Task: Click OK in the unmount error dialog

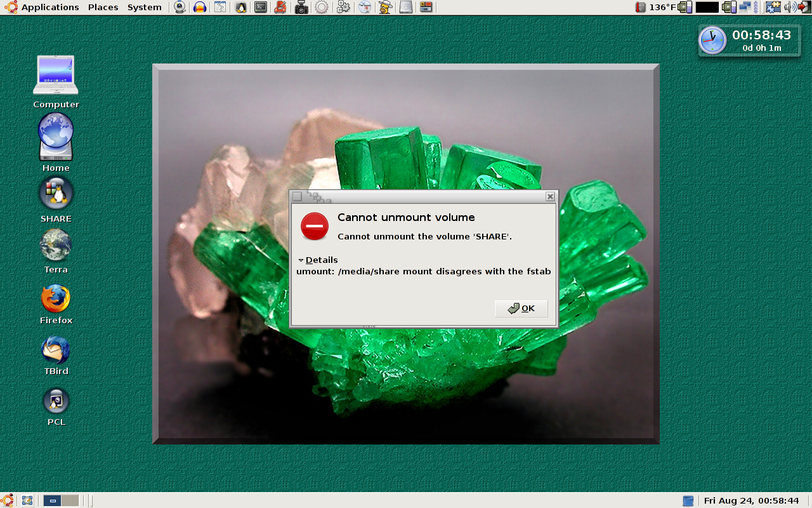Action: pos(521,309)
